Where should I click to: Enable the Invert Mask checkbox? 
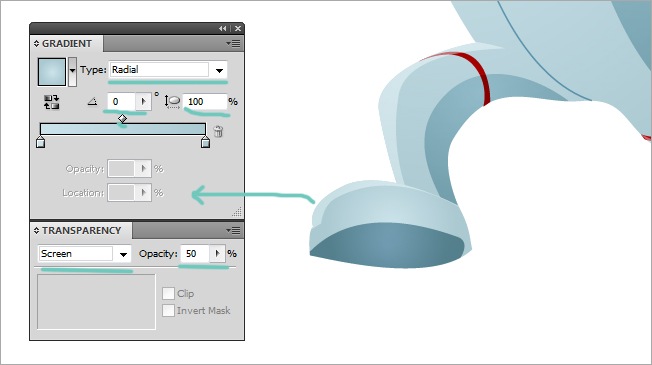tap(168, 311)
